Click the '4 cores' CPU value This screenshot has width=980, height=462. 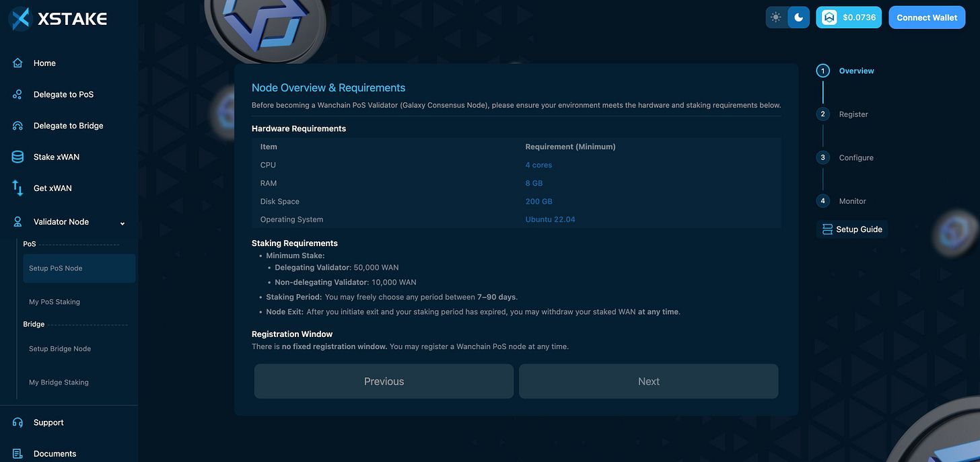(x=538, y=165)
